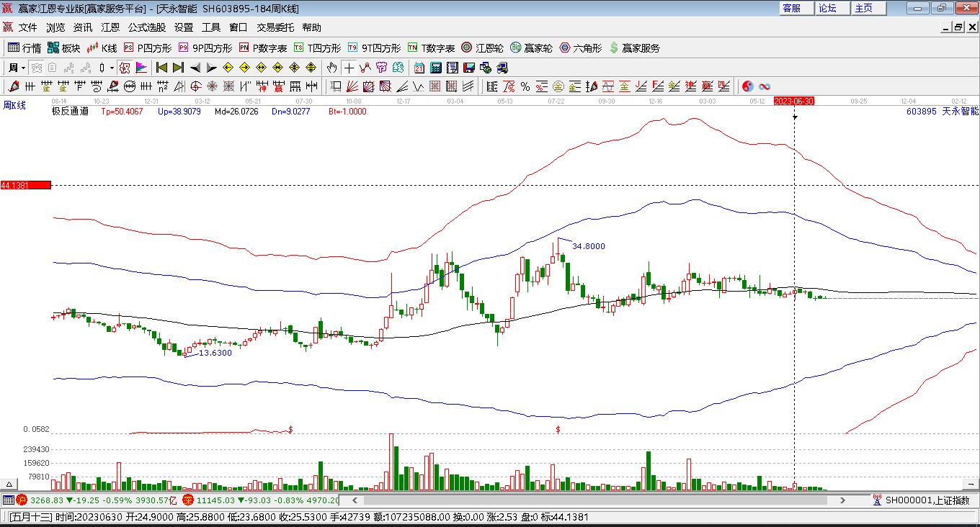Click the small up-triangle at volume panel corner
980x527 pixels.
pos(10,484)
